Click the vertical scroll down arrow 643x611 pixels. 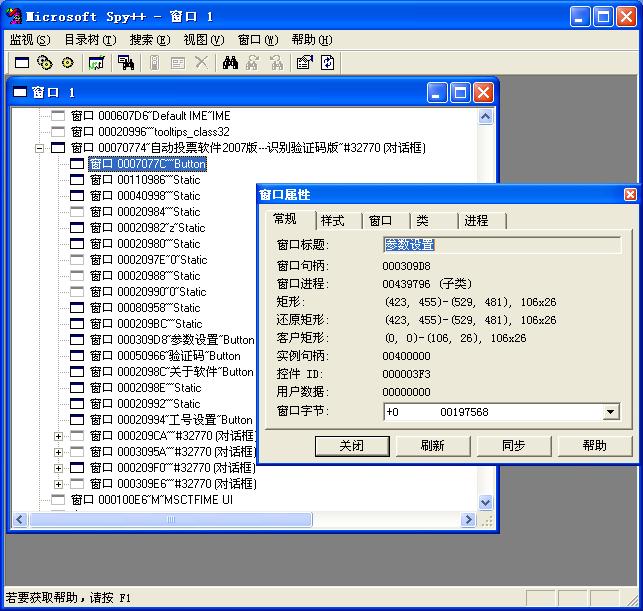(x=486, y=502)
